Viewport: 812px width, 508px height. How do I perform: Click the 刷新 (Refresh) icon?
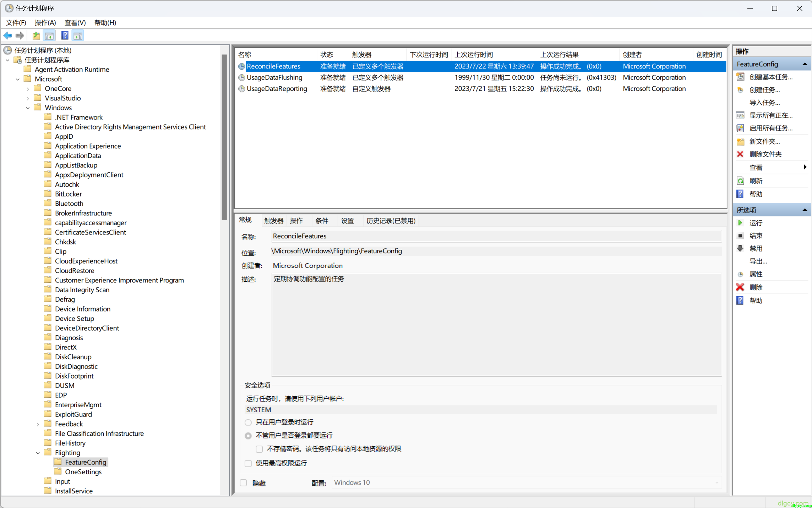[x=740, y=181]
